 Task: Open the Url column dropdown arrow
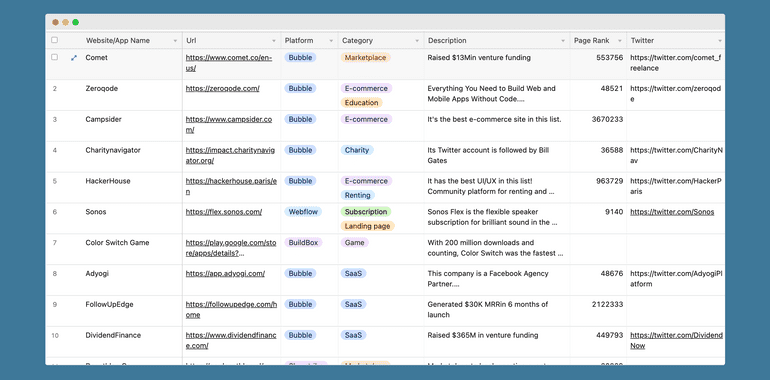tap(274, 41)
